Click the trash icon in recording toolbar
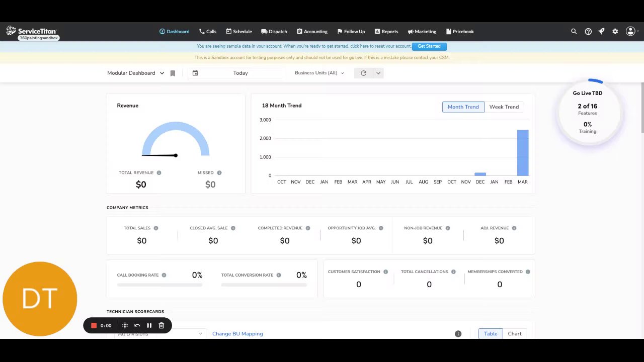Viewport: 644px width, 362px height. (162, 325)
